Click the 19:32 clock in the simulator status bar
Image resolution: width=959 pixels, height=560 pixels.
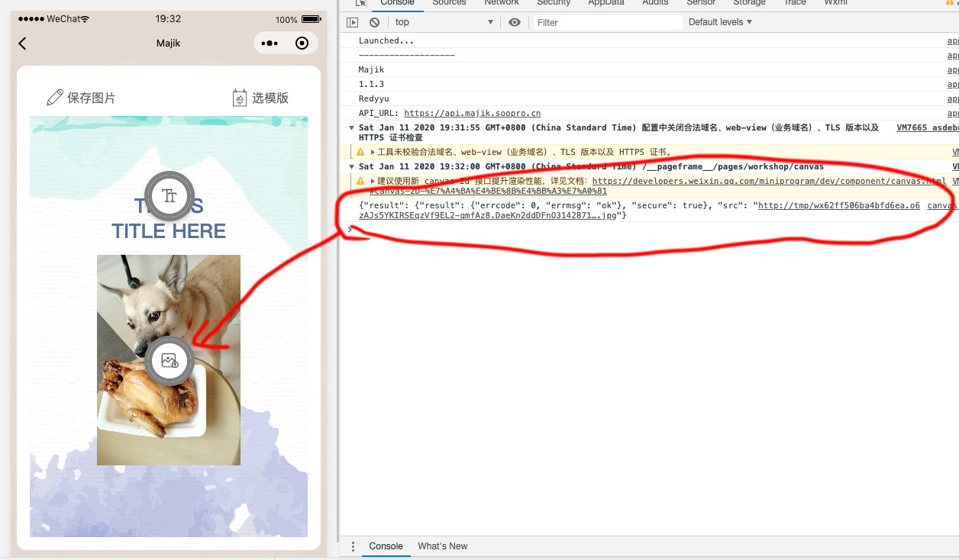click(x=168, y=19)
